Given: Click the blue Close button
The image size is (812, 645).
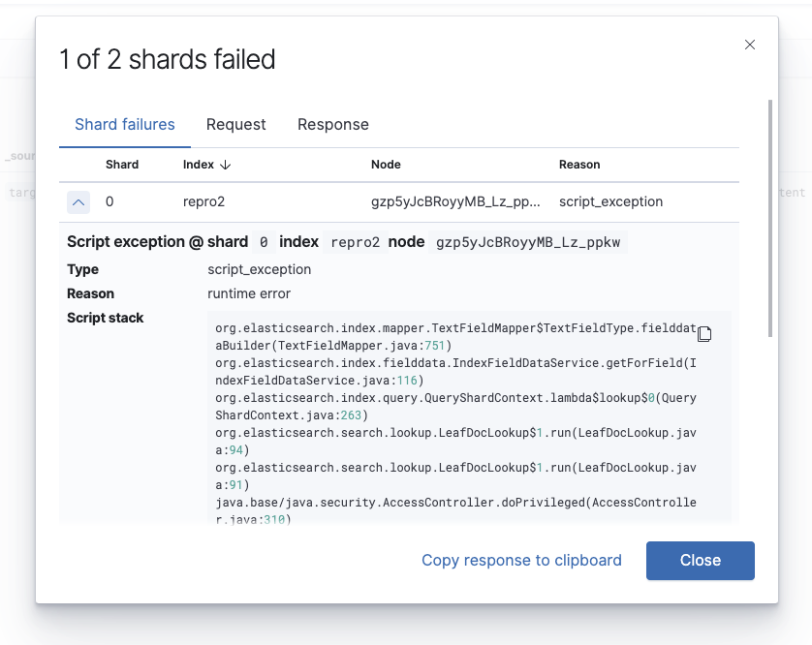Looking at the screenshot, I should pos(701,560).
